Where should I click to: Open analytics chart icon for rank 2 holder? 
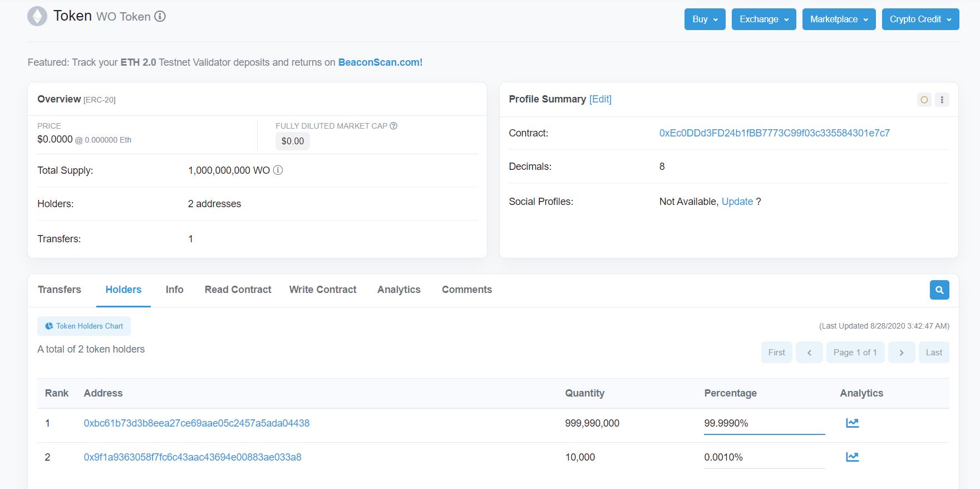(x=852, y=457)
